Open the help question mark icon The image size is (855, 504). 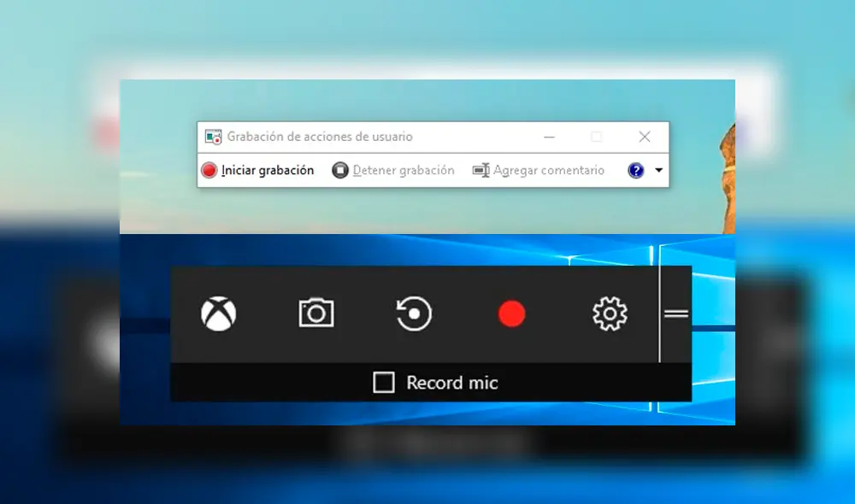coord(636,170)
